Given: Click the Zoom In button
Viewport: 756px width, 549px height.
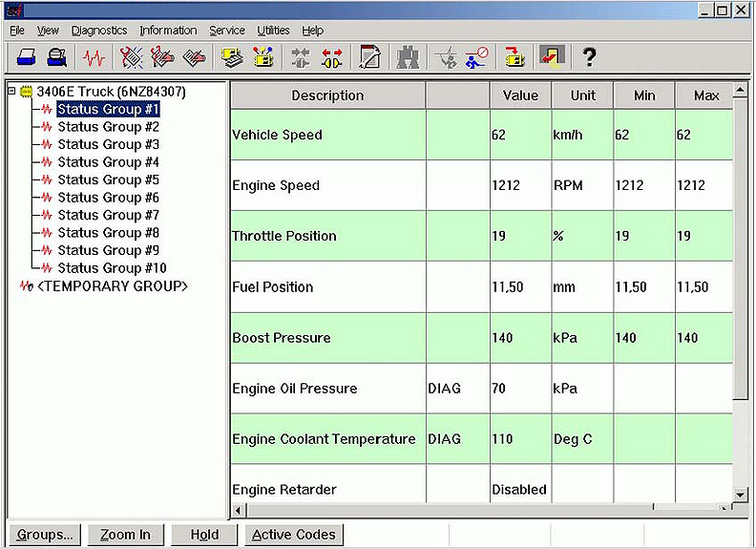Looking at the screenshot, I should (125, 535).
